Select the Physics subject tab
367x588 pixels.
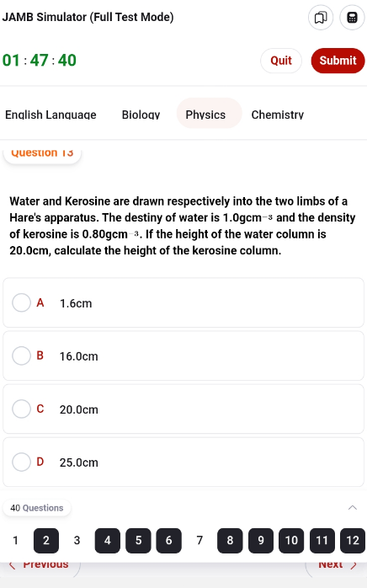pyautogui.click(x=205, y=114)
